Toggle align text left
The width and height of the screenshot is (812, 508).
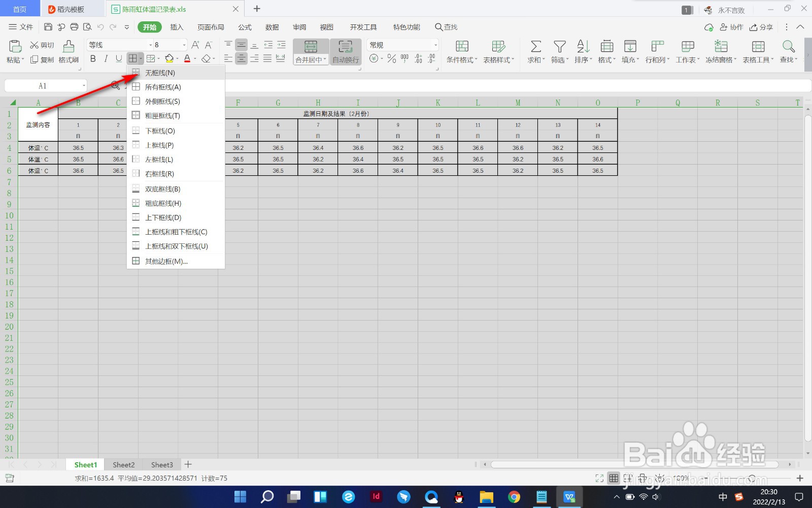(x=228, y=59)
